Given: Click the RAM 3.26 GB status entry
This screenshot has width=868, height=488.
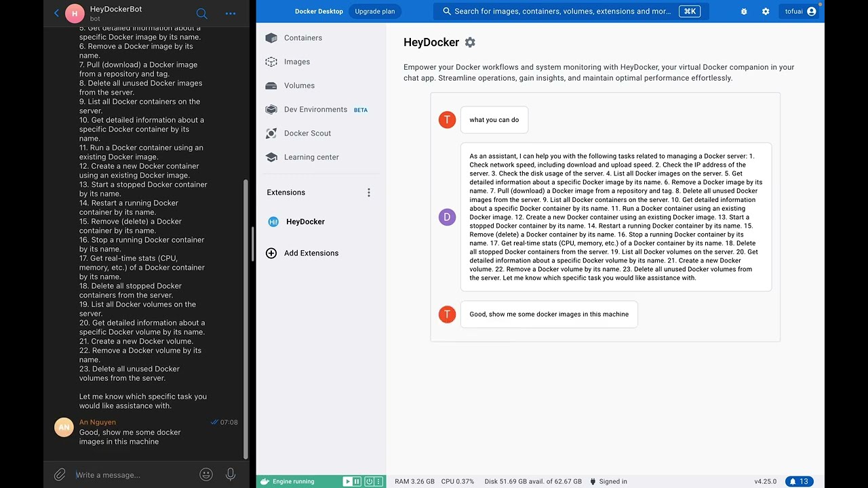Looking at the screenshot, I should (414, 481).
